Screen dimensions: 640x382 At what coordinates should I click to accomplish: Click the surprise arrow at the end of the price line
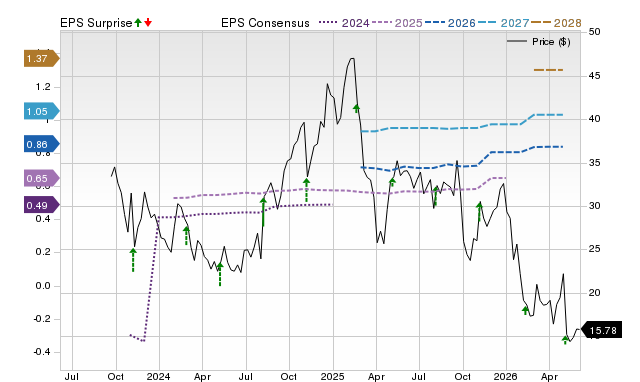pos(565,340)
